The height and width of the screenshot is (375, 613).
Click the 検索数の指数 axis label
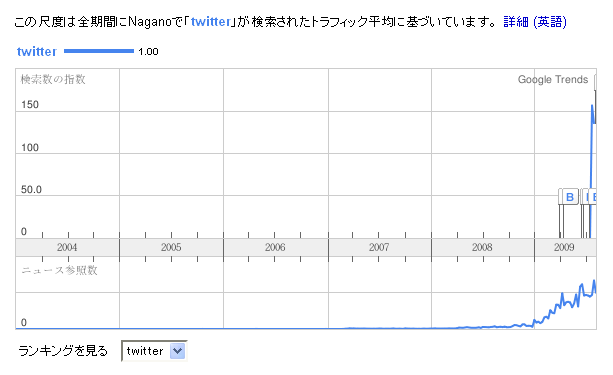[x=53, y=79]
